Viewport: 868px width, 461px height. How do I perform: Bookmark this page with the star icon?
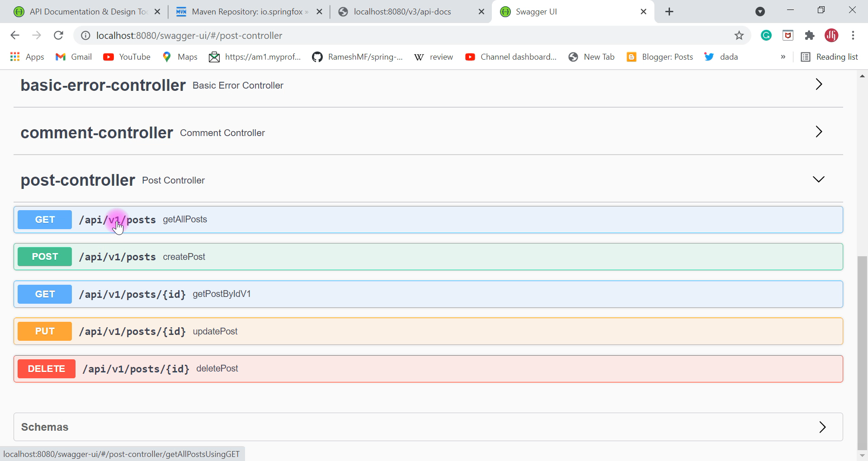click(x=739, y=35)
